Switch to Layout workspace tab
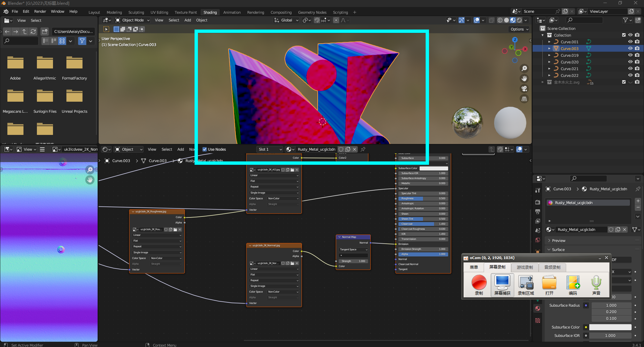Image resolution: width=644 pixels, height=347 pixels. tap(94, 12)
